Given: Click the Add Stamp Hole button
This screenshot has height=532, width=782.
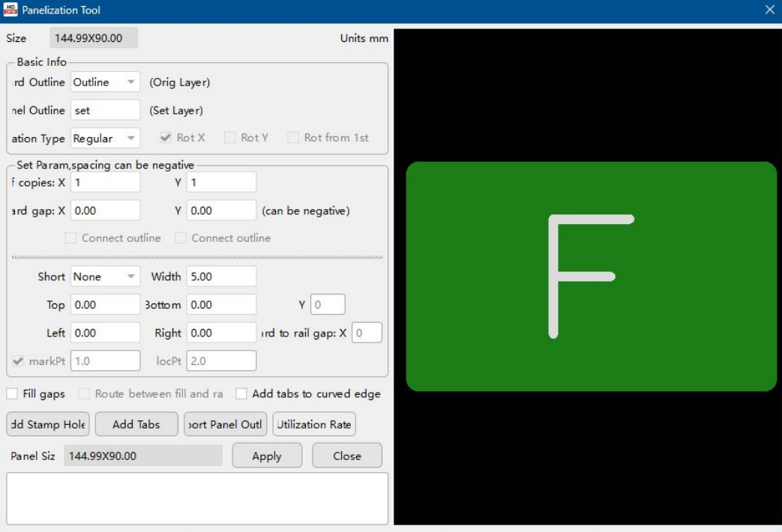Looking at the screenshot, I should 48,425.
